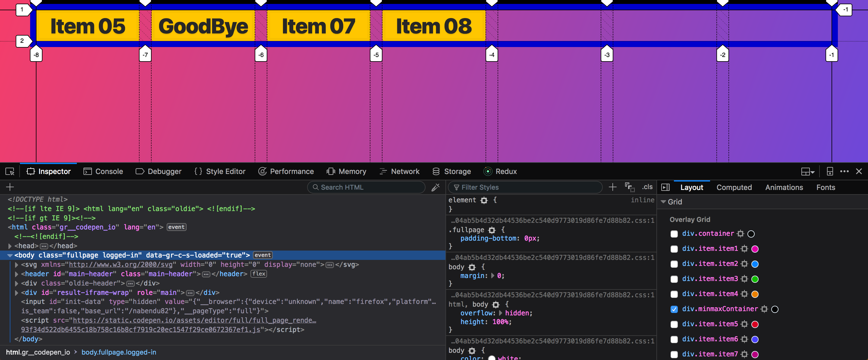Change div.item.item1 overlay color swatch
Screen dimensions: 868x360
point(755,249)
